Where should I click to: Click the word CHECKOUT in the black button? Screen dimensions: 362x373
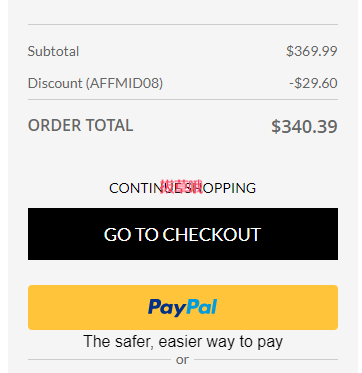pos(211,234)
